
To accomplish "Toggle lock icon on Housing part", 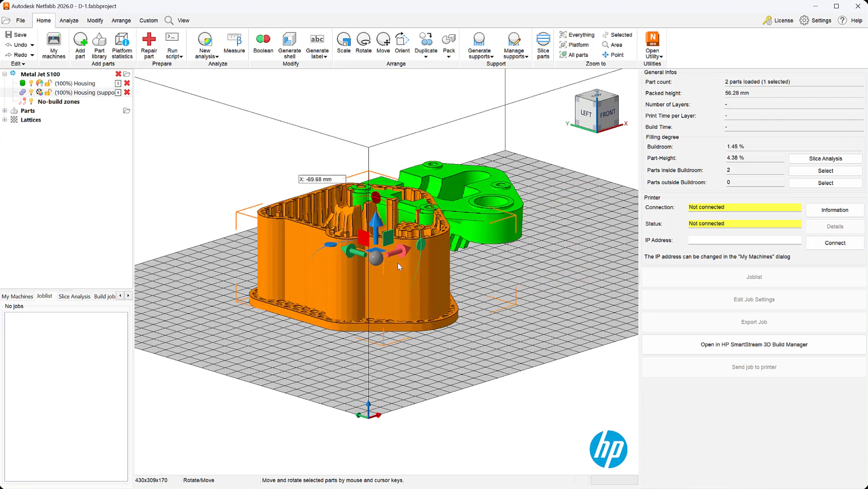I will click(x=48, y=83).
